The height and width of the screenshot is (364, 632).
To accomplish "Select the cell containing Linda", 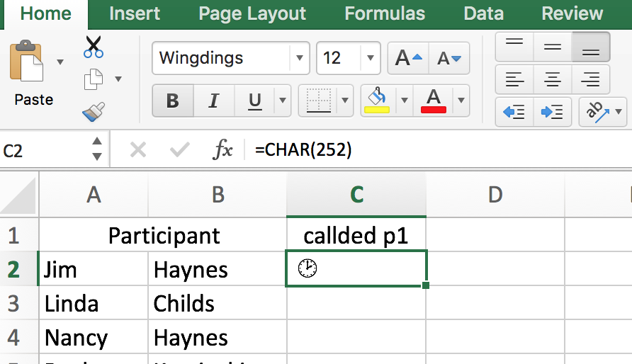I will [94, 303].
